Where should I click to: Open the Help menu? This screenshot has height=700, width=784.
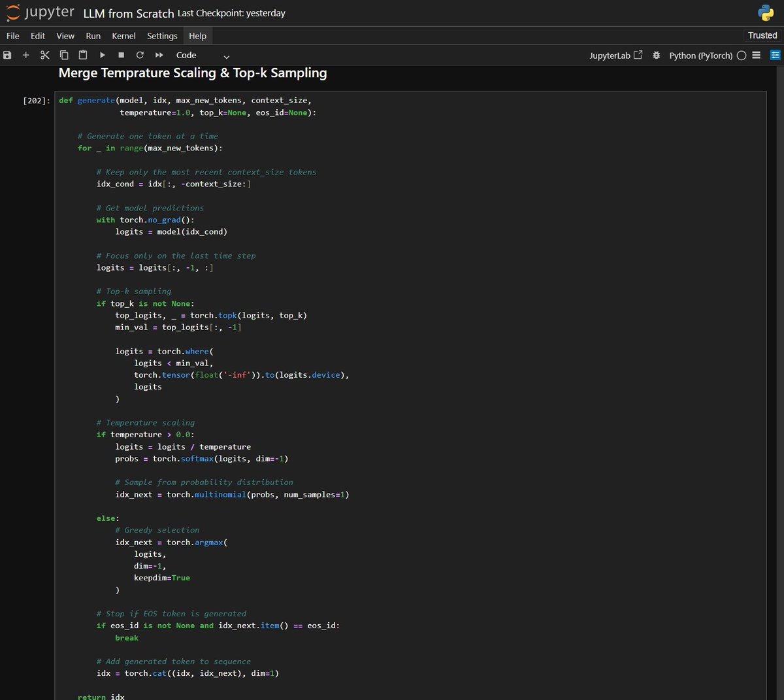(197, 36)
